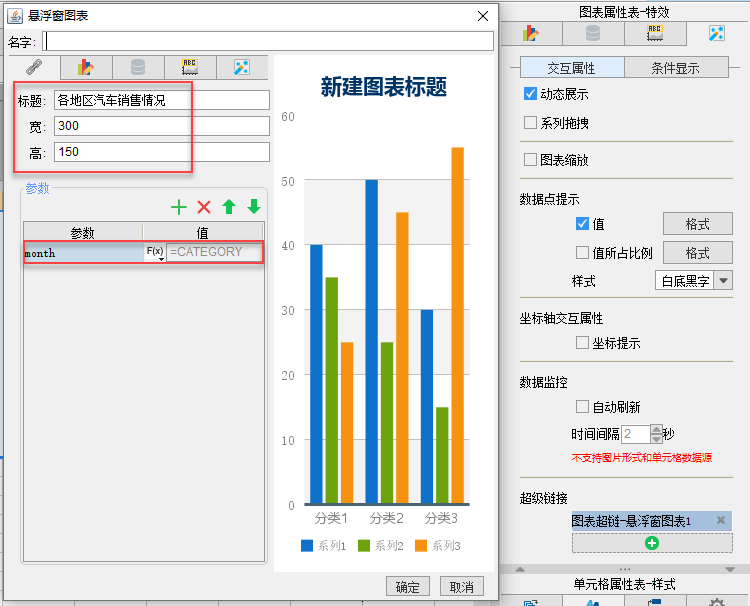Toggle 值 data tip checkbox
The width and height of the screenshot is (750, 606).
[582, 223]
